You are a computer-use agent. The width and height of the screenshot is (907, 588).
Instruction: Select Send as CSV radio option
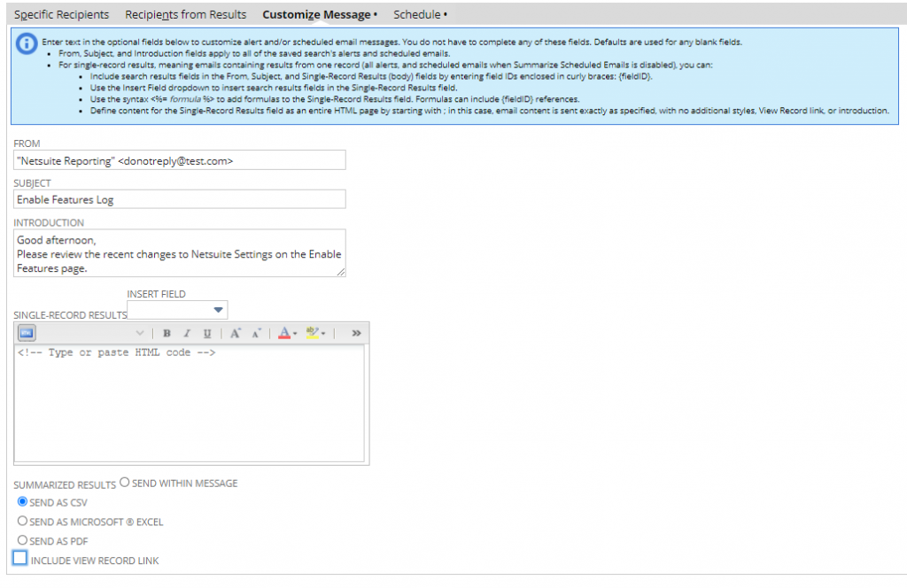click(22, 501)
